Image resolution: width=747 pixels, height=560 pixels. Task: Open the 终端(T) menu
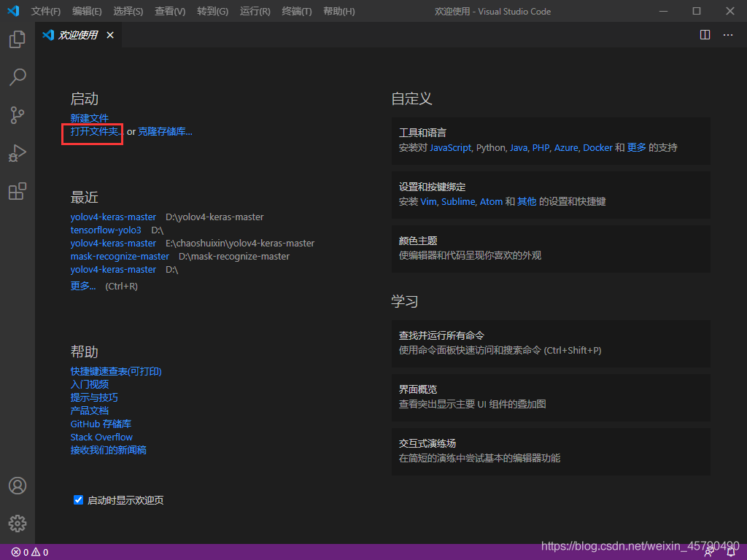297,12
